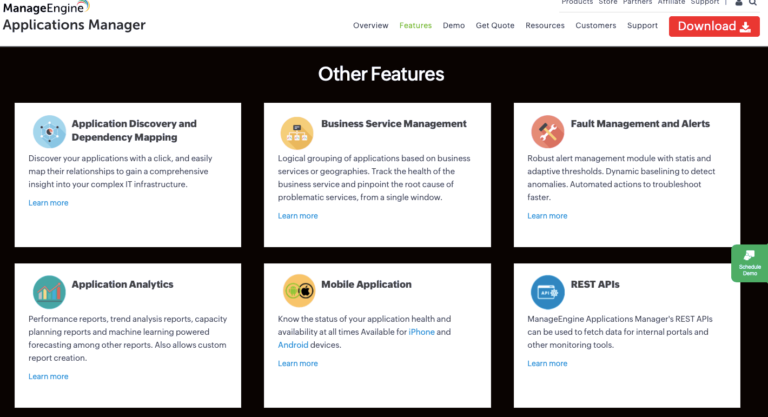Image resolution: width=768 pixels, height=417 pixels.
Task: Go to Get Quote in navigation
Action: 495,25
